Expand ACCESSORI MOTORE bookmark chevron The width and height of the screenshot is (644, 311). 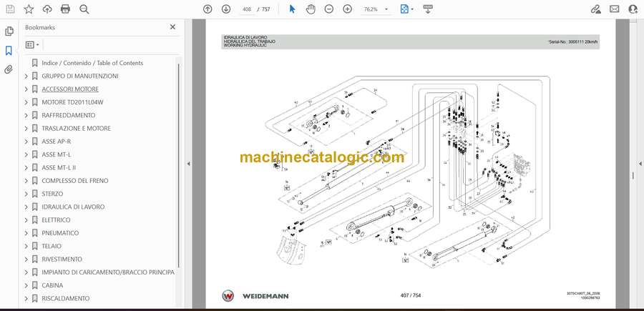26,89
